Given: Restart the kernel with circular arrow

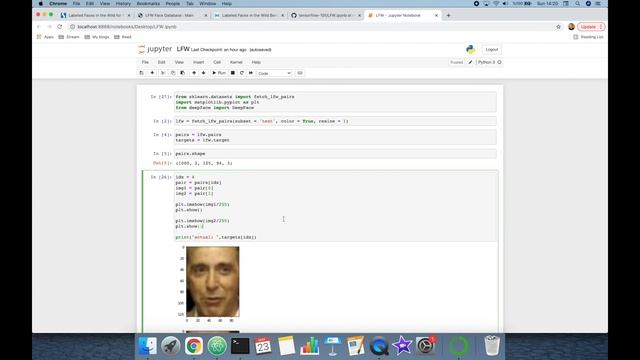Looking at the screenshot, I should (242, 73).
